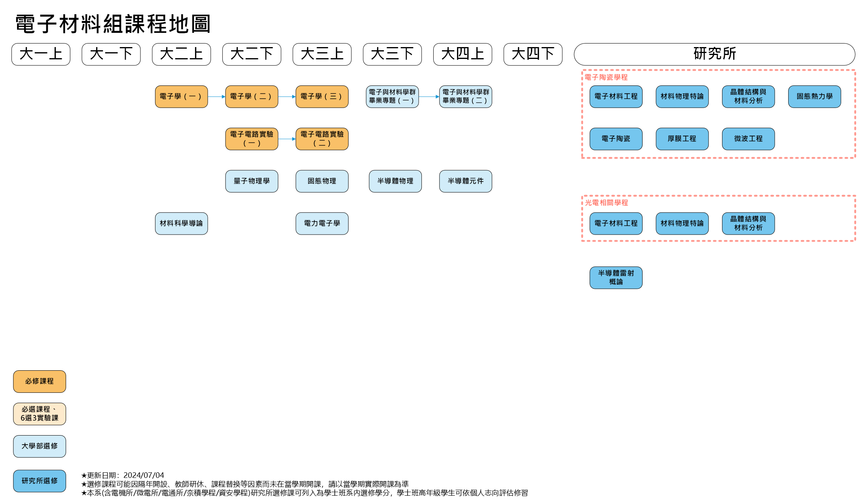Click the 半導體雷射概論 course box
The image size is (859, 504).
(616, 278)
